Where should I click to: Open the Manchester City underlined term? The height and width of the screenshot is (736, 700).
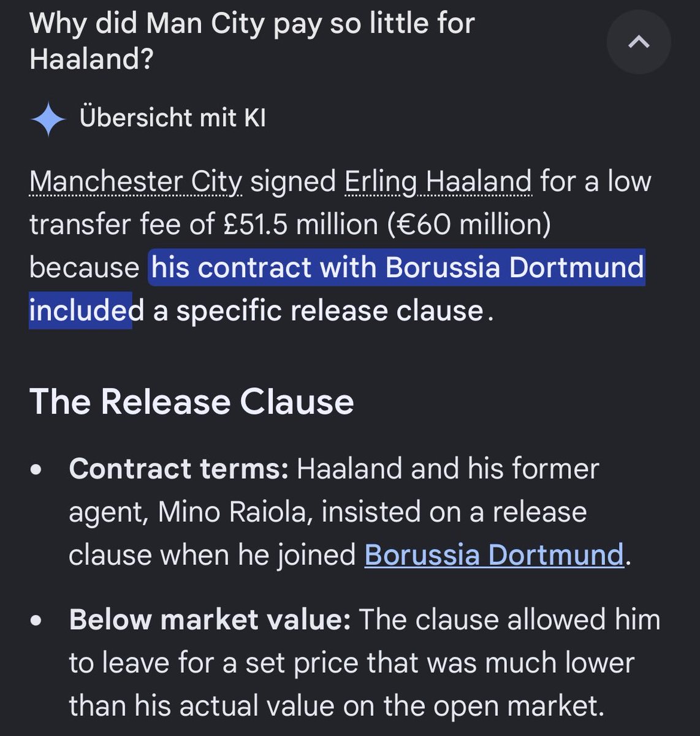click(x=135, y=182)
